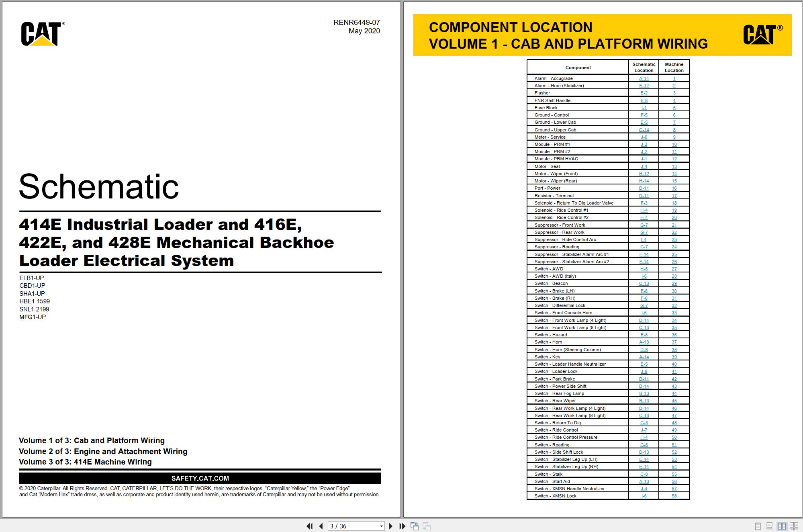Open schematic link F-3 for Return To Dig Solenoid
The height and width of the screenshot is (532, 803).
click(x=644, y=203)
